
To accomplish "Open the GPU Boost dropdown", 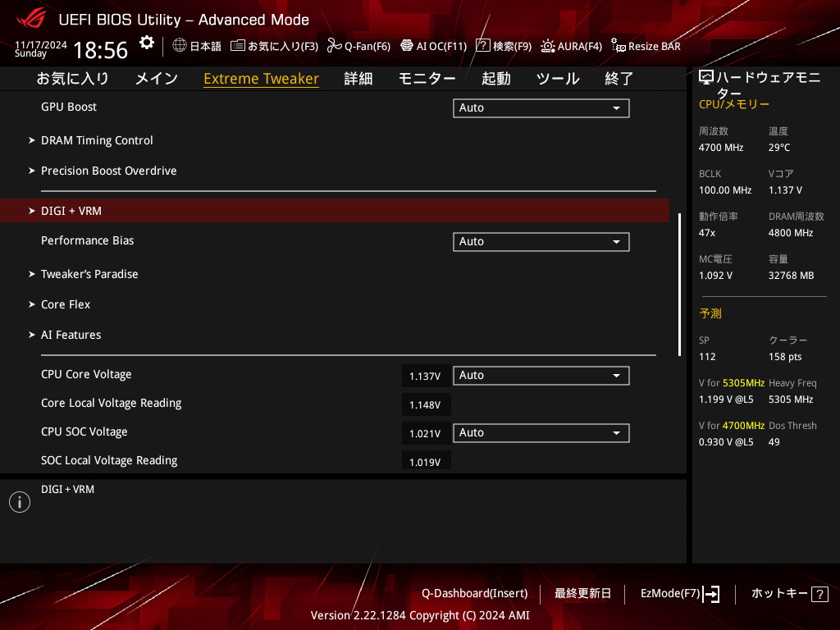I will point(541,107).
